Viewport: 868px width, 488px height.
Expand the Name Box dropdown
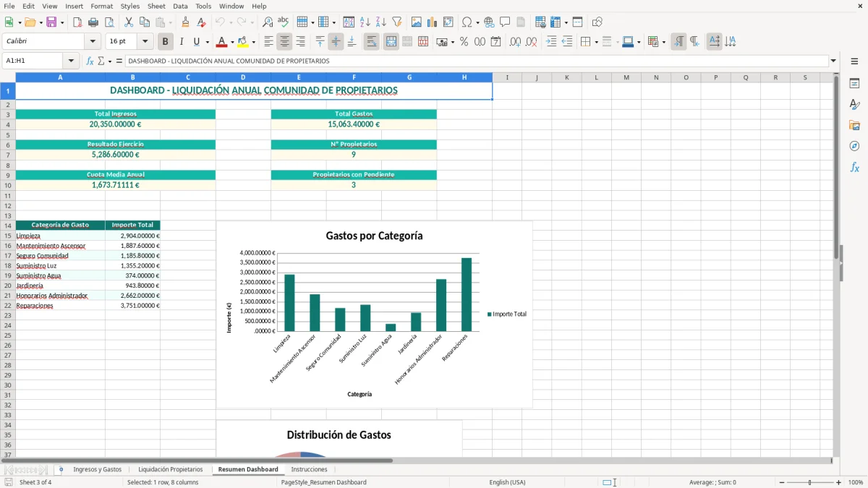(71, 61)
